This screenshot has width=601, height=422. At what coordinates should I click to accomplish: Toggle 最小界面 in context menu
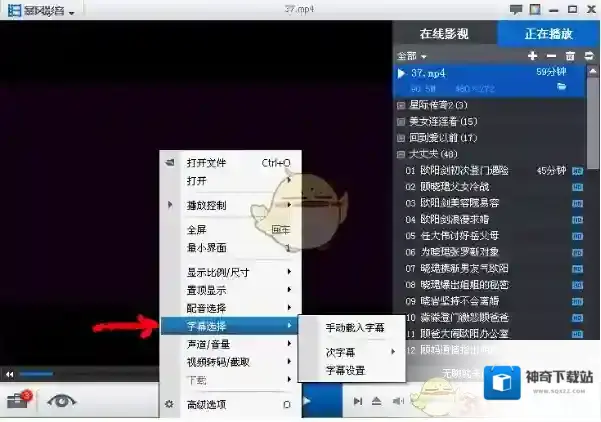click(208, 247)
